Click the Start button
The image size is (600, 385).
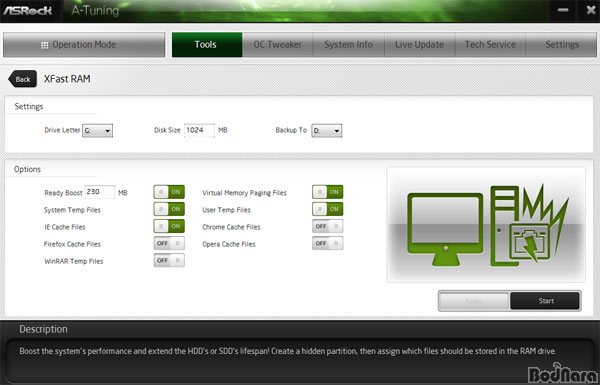[x=545, y=301]
